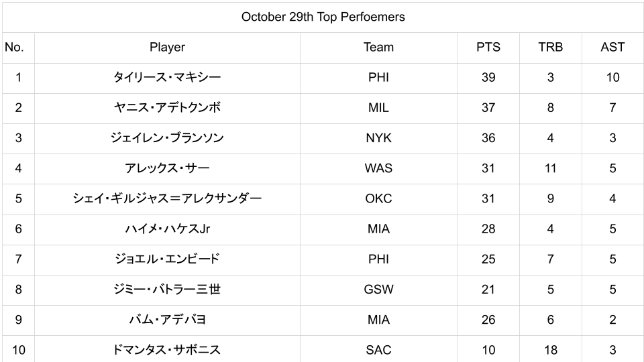Select the ジェイレン・ブランソン player cell
Image resolution: width=644 pixels, height=362 pixels.
click(167, 138)
